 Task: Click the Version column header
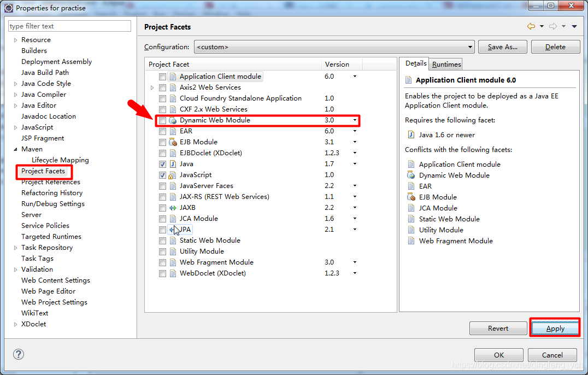pyautogui.click(x=342, y=64)
